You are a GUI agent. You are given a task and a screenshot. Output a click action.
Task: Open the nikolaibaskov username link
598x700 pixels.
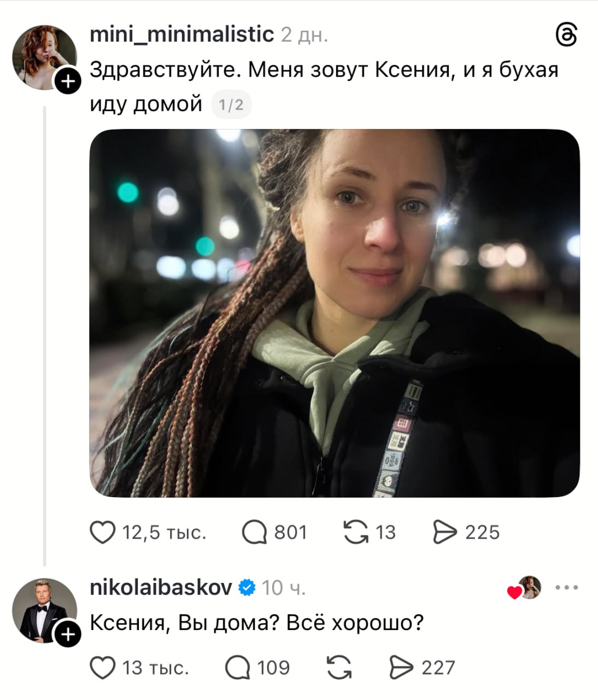161,588
